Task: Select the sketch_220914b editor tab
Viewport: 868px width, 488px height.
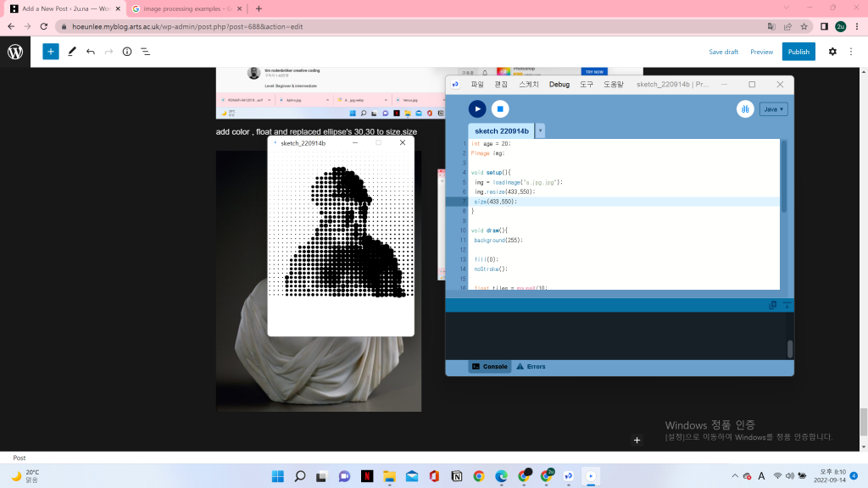Action: [x=502, y=131]
